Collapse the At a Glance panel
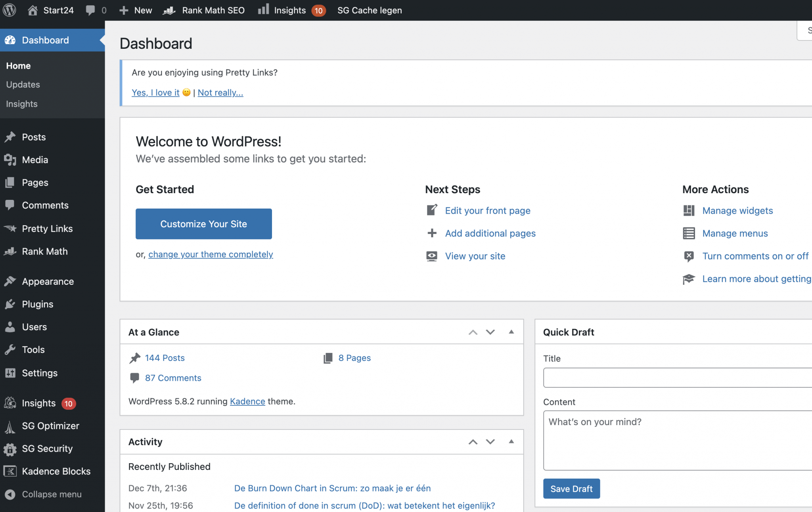Viewport: 812px width, 512px height. (x=511, y=332)
